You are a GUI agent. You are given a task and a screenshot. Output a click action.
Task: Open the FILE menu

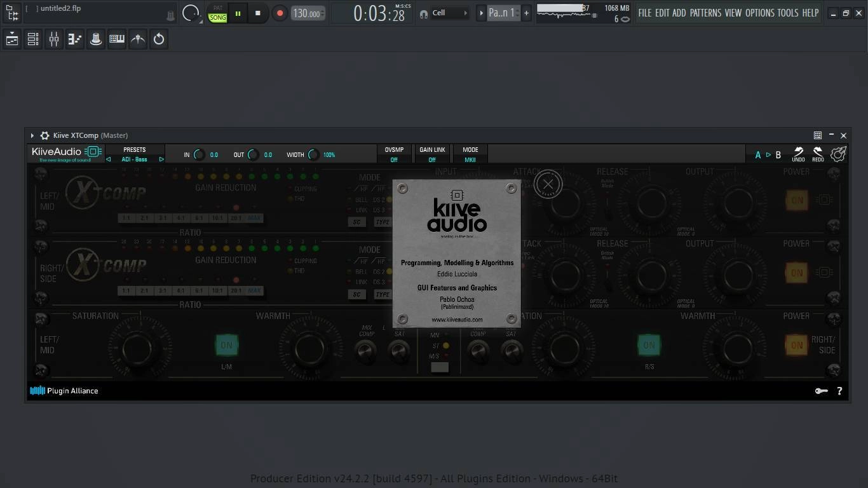pyautogui.click(x=645, y=13)
